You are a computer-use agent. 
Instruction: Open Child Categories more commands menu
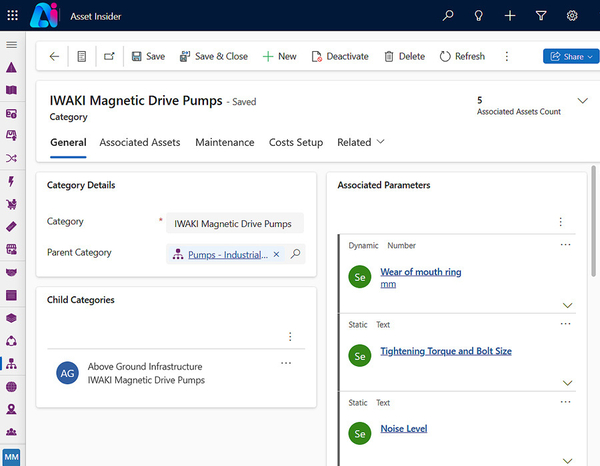[x=290, y=337]
